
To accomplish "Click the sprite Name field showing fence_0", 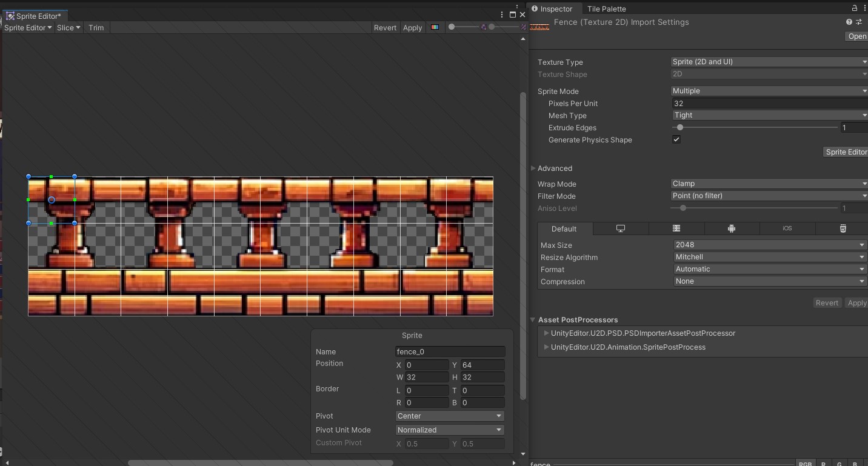I will tap(450, 351).
